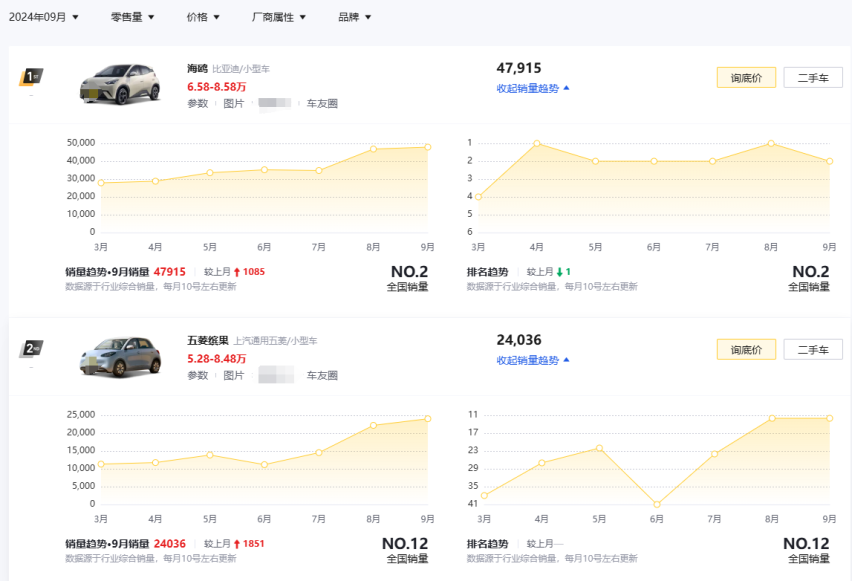Click the red up arrow beside 1851
The height and width of the screenshot is (581, 852).
237,543
